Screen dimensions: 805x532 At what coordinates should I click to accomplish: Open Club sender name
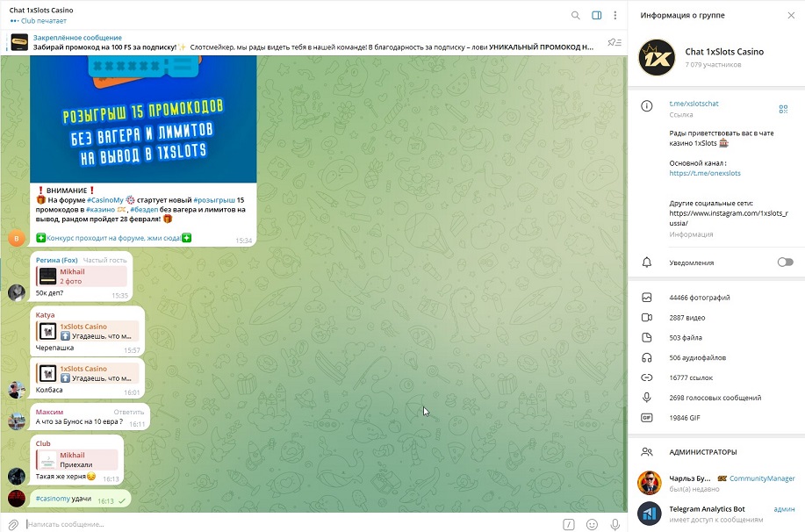coord(43,443)
